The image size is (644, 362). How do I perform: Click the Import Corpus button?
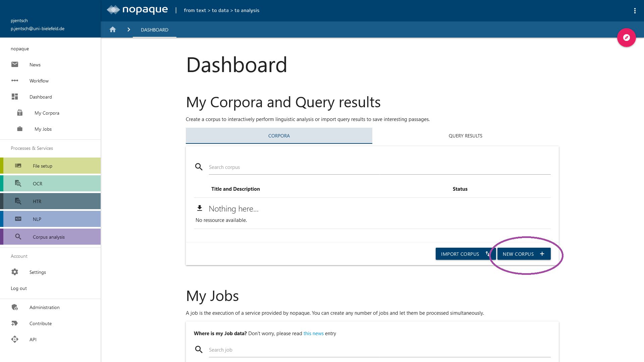[x=465, y=254]
